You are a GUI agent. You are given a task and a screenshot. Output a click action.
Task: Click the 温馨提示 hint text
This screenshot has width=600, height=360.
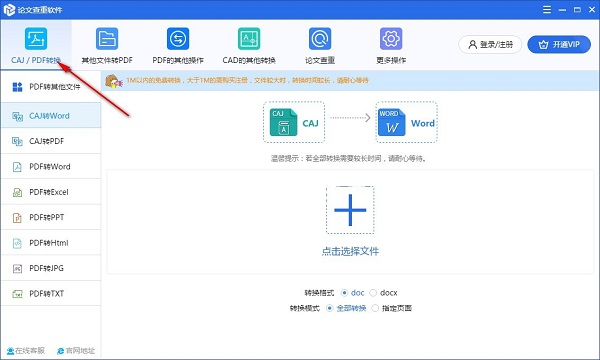tap(349, 158)
